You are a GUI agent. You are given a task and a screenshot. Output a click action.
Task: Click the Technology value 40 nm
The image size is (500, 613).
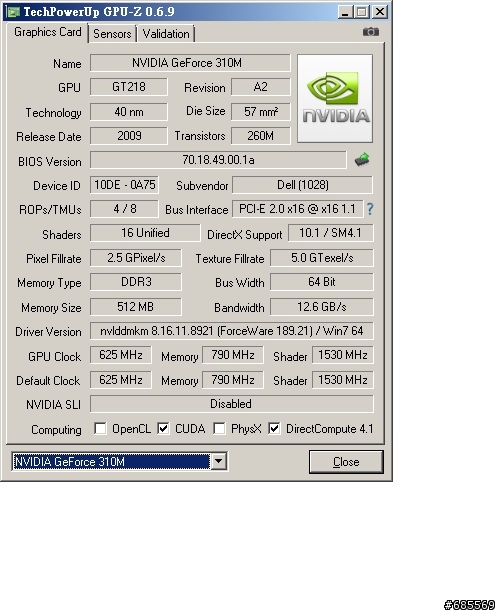tap(129, 112)
